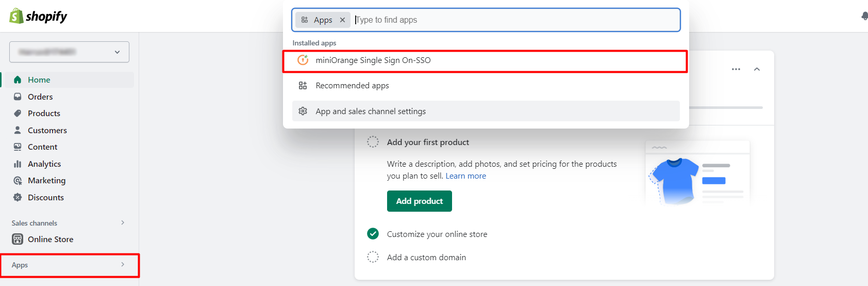Expand Apps section chevron
The image size is (868, 286).
coord(123,264)
